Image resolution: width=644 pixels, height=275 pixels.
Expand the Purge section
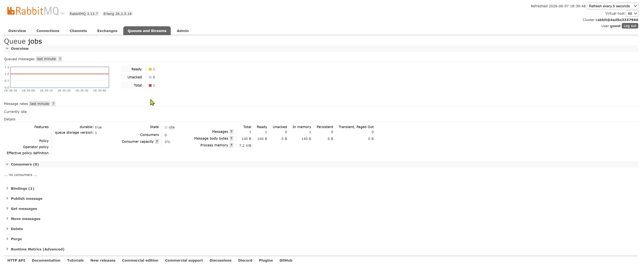pyautogui.click(x=16, y=239)
